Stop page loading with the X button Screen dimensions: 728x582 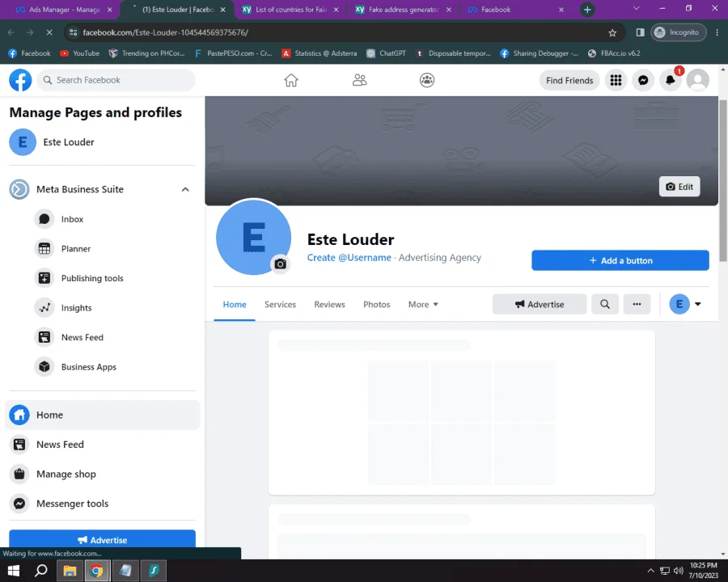49,32
